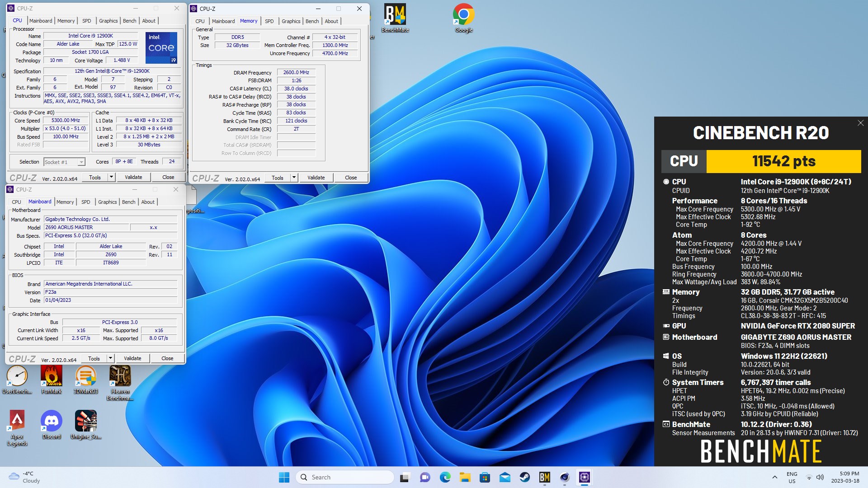Viewport: 868px width, 488px height.
Task: Open the weather widget showing -4°C Cloudy
Action: [x=25, y=477]
